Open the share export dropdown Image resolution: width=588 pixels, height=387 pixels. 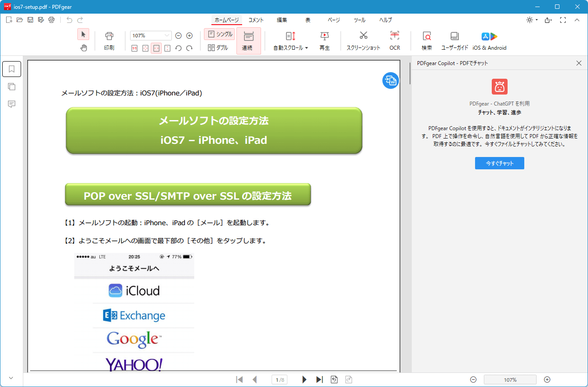coord(548,20)
